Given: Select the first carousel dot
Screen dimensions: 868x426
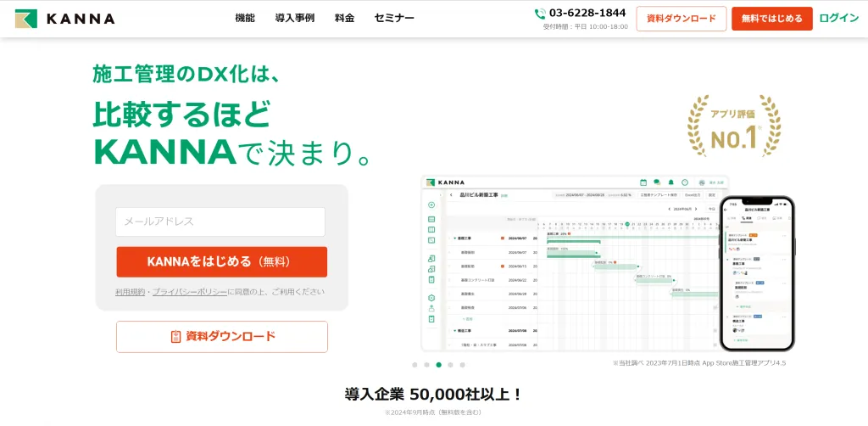Looking at the screenshot, I should point(415,365).
